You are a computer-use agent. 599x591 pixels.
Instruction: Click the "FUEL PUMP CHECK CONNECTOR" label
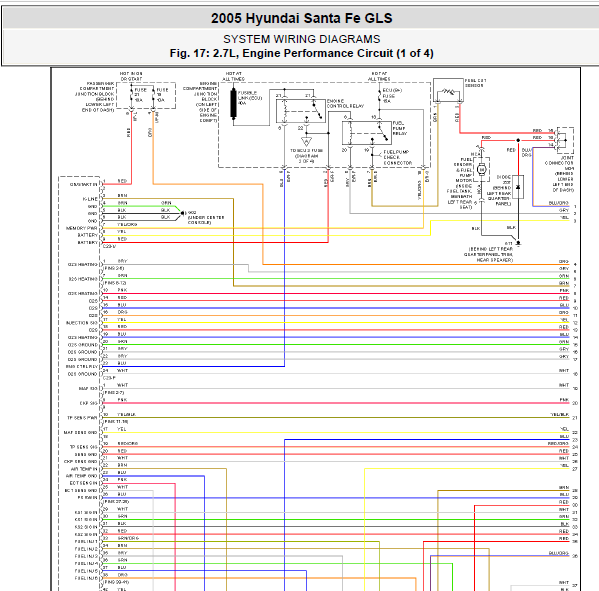(398, 157)
